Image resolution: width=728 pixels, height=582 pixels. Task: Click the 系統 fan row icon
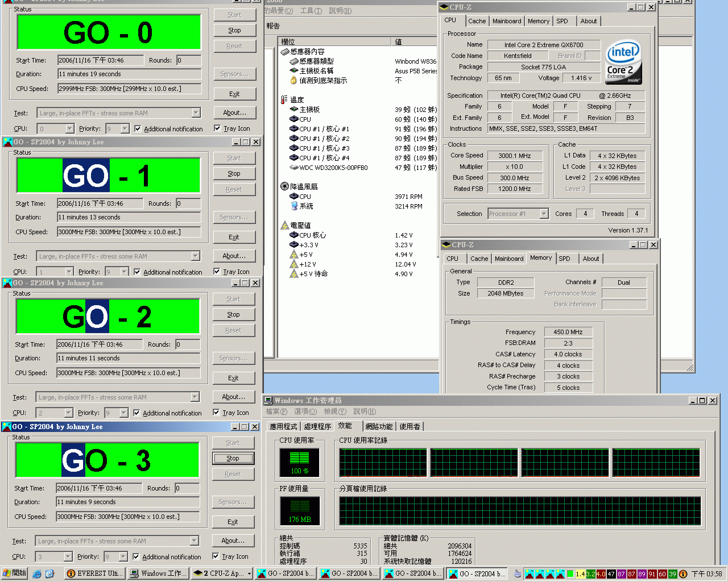(294, 206)
